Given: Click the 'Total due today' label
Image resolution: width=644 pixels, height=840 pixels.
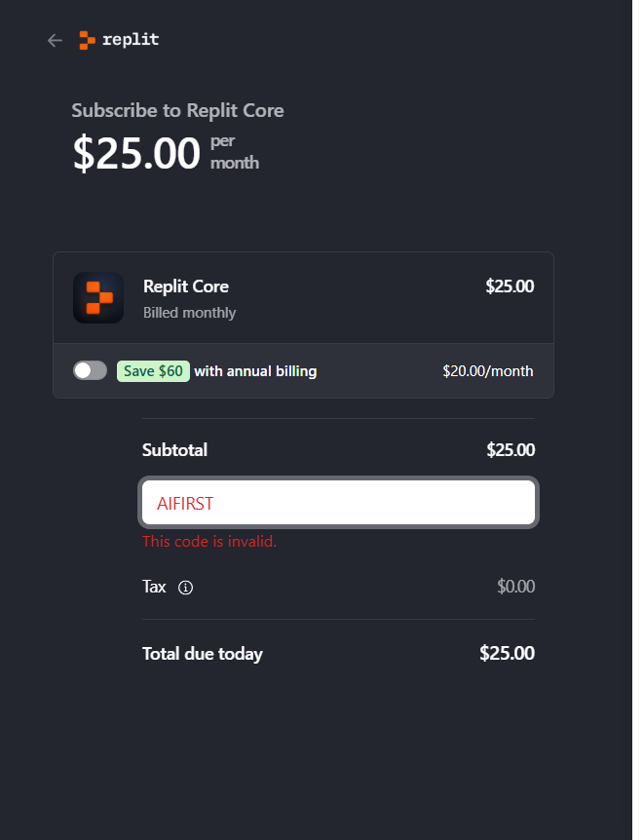Looking at the screenshot, I should click(x=203, y=654).
